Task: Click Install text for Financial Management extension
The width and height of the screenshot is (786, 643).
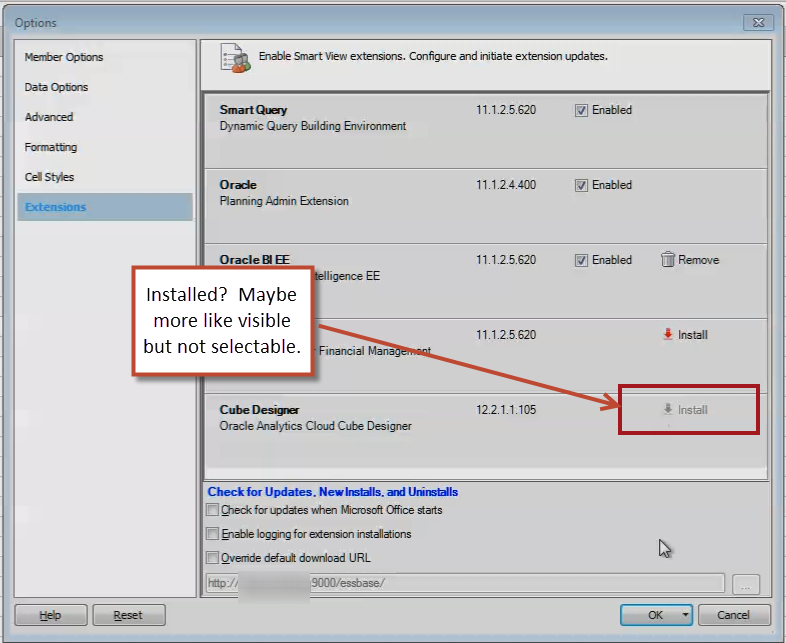Action: tap(692, 335)
